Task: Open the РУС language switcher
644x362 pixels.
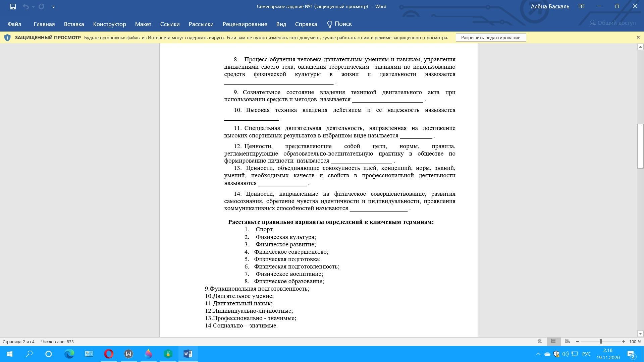Action: point(586,354)
